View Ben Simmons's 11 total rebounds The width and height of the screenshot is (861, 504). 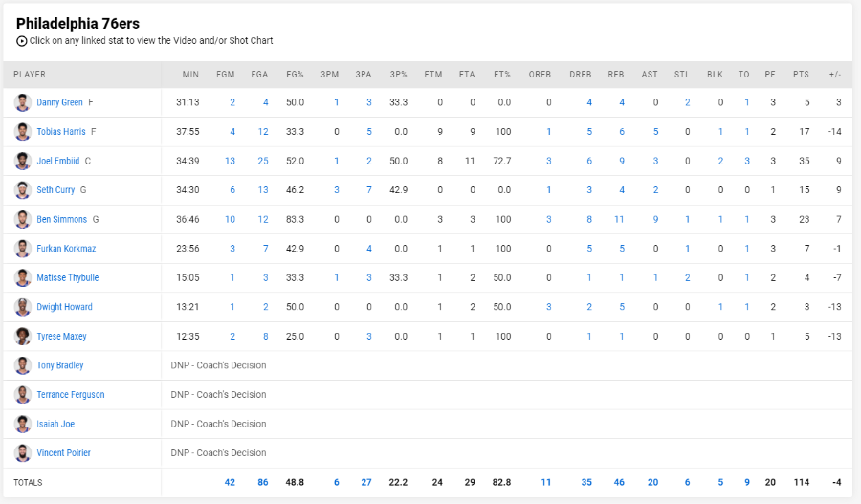click(x=619, y=219)
